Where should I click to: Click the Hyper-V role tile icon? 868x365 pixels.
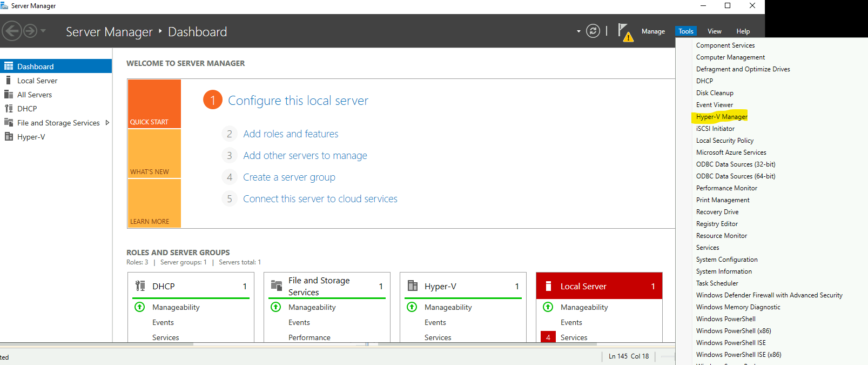pyautogui.click(x=413, y=286)
